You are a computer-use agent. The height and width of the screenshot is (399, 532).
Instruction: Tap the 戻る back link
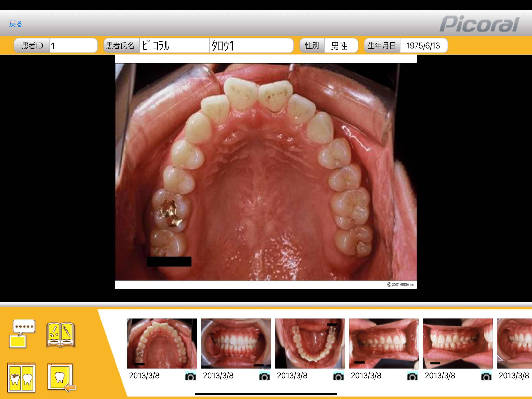[16, 24]
